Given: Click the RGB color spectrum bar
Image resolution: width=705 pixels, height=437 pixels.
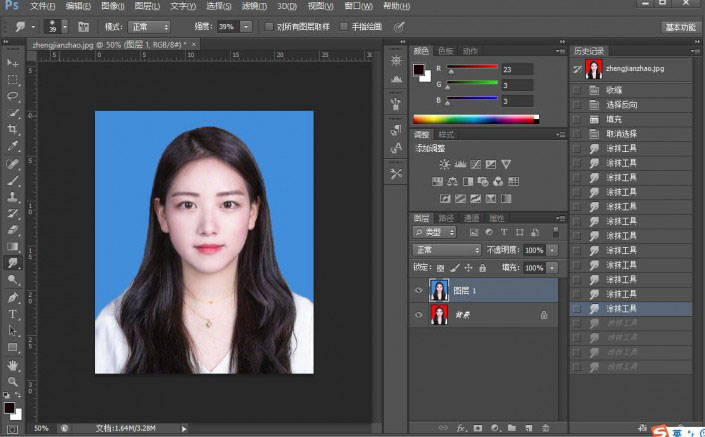Looking at the screenshot, I should 475,119.
